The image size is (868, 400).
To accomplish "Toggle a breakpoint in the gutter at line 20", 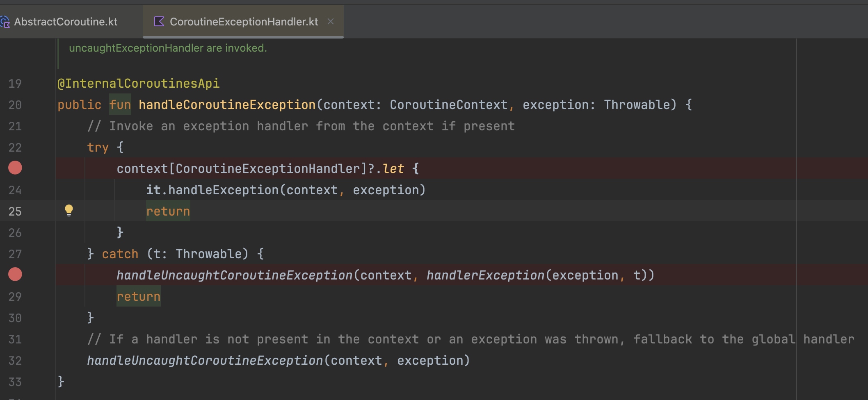I will coord(15,105).
